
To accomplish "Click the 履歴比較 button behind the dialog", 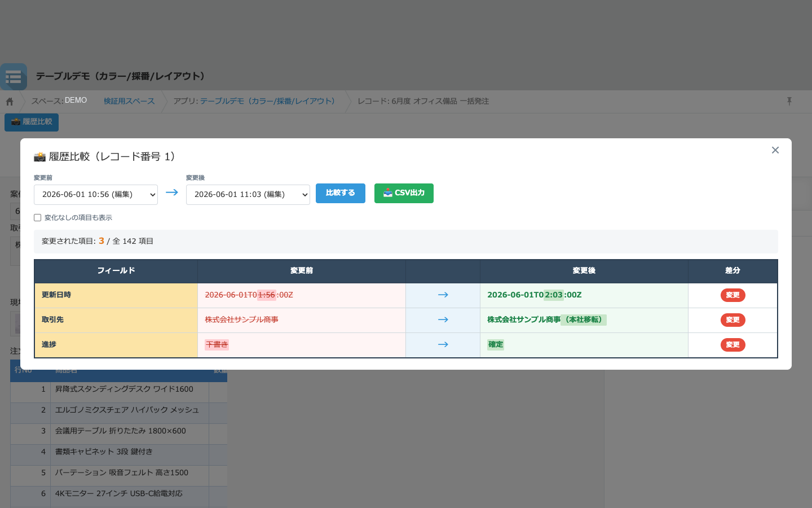I will pos(32,122).
